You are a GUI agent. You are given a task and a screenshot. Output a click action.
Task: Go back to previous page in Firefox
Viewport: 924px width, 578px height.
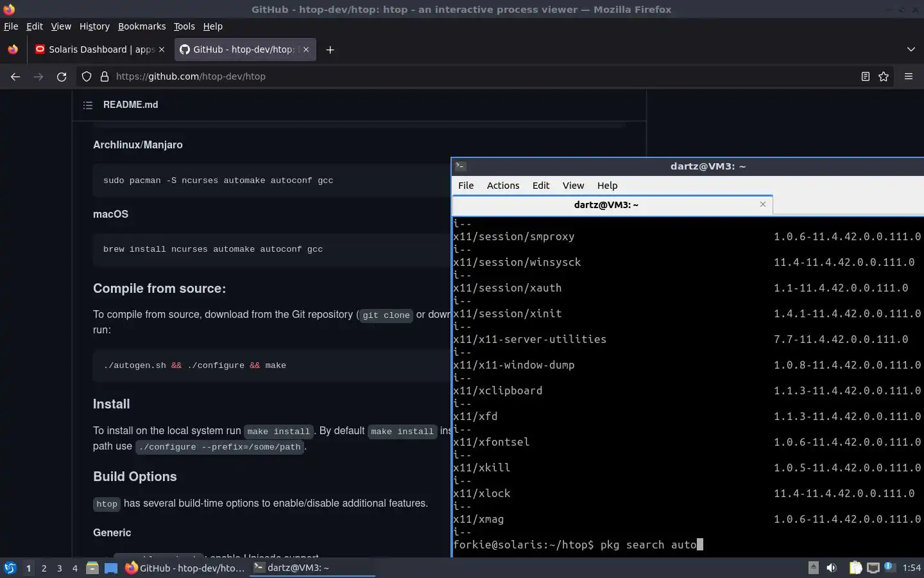(x=15, y=76)
